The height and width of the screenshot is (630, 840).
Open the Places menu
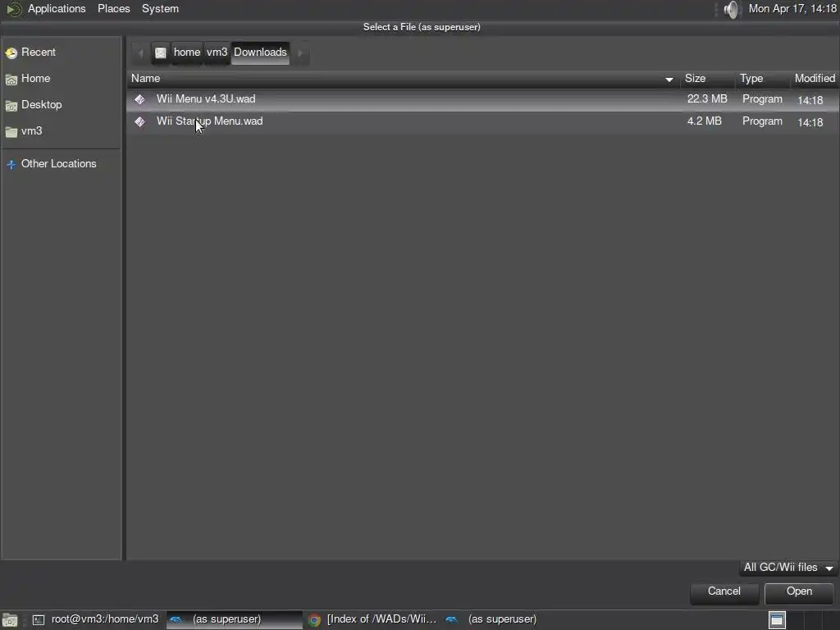pos(113,8)
